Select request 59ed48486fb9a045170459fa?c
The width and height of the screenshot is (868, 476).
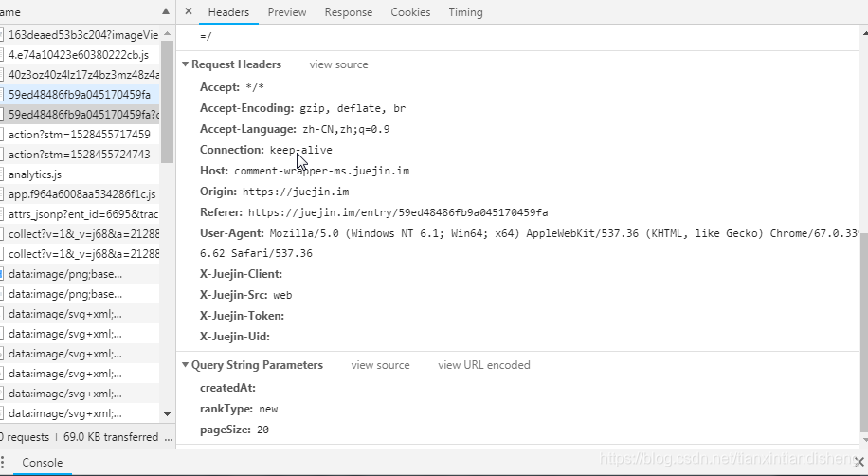coord(83,115)
